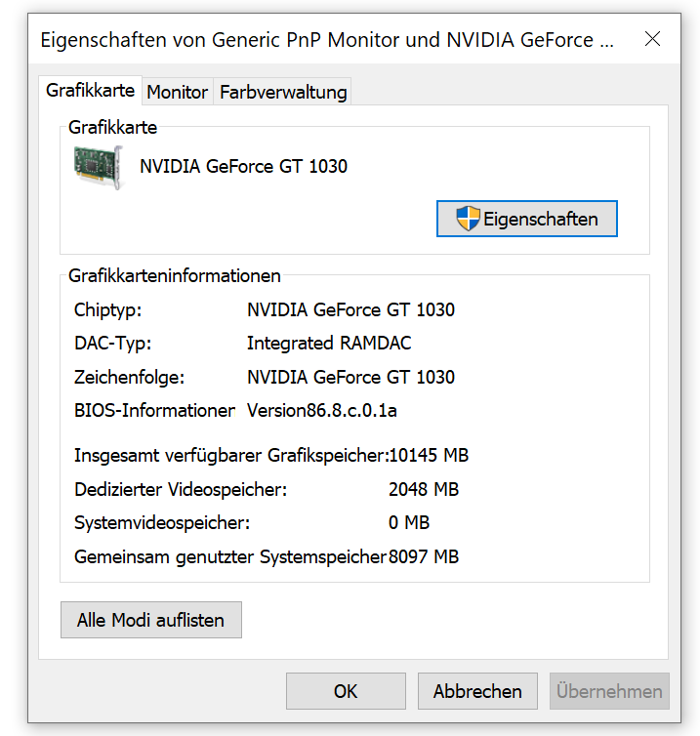The image size is (700, 736).
Task: Click the 8097 MB shared system memory value
Action: pyautogui.click(x=424, y=557)
